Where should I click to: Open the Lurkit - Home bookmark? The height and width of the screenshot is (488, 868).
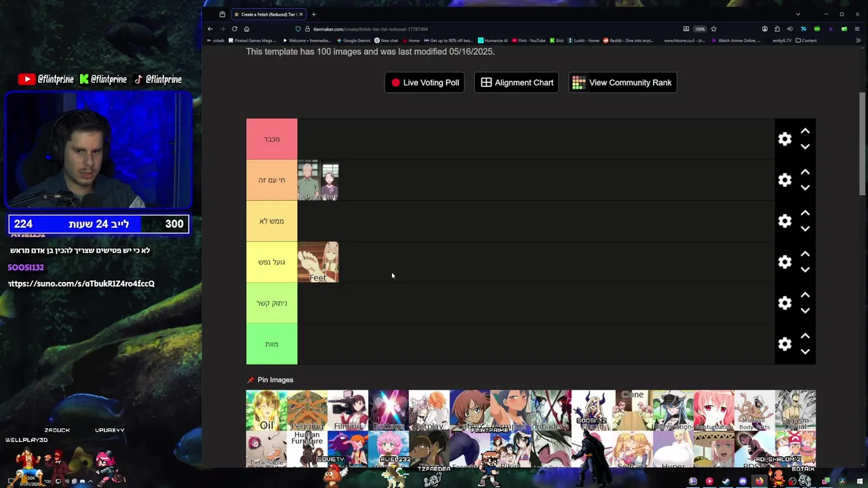point(584,41)
